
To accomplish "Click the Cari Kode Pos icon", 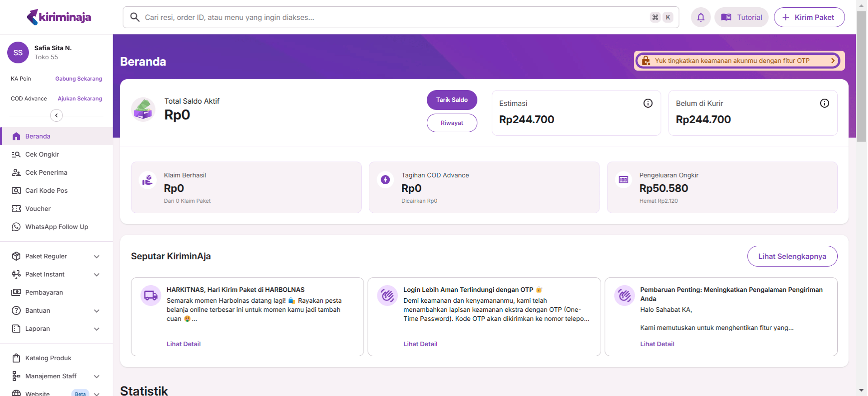I will 16,191.
